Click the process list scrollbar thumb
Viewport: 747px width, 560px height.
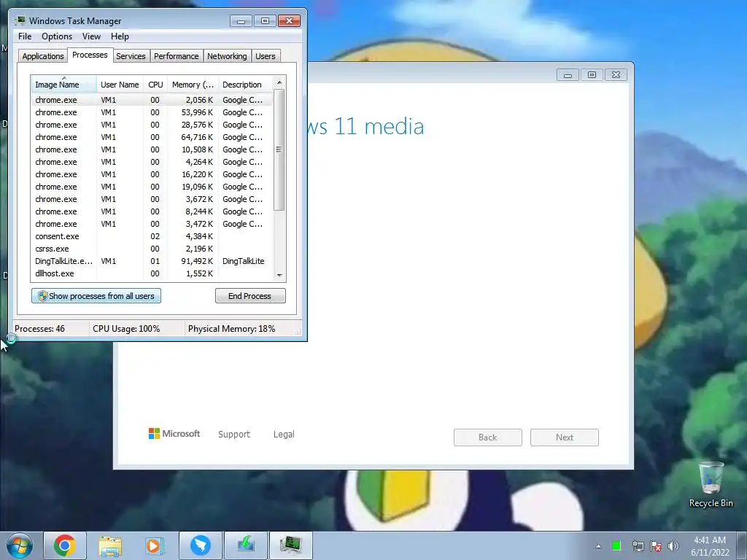pos(279,150)
